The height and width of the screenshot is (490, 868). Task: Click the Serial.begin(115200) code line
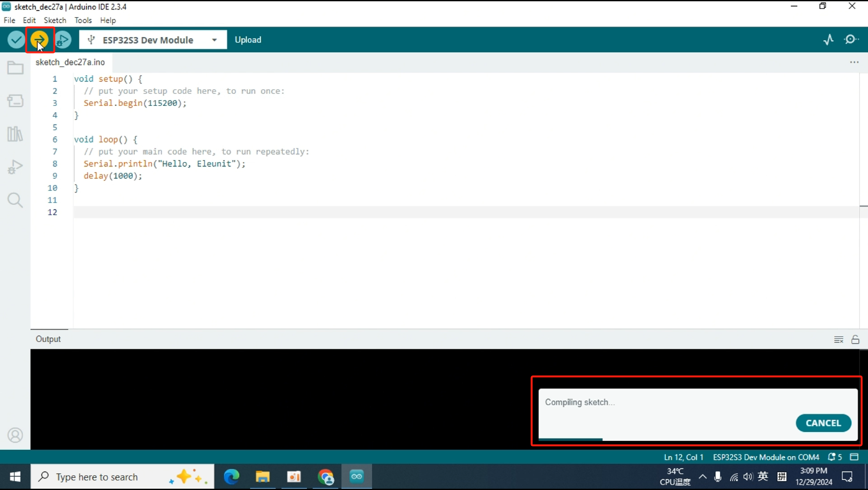pos(135,103)
